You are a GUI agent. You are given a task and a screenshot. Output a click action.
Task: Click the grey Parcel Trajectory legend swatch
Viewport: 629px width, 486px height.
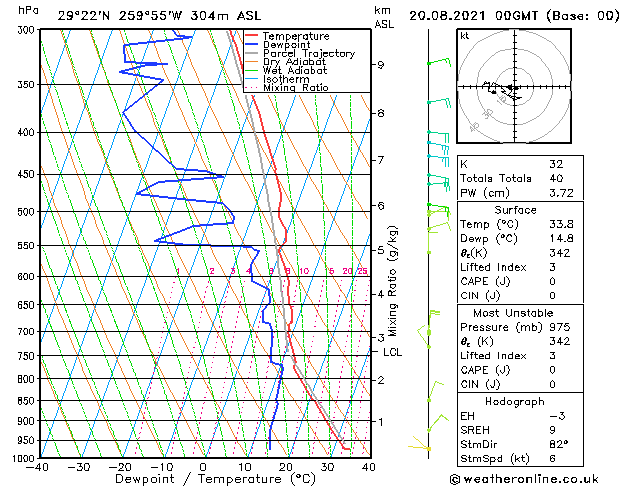[x=251, y=53]
